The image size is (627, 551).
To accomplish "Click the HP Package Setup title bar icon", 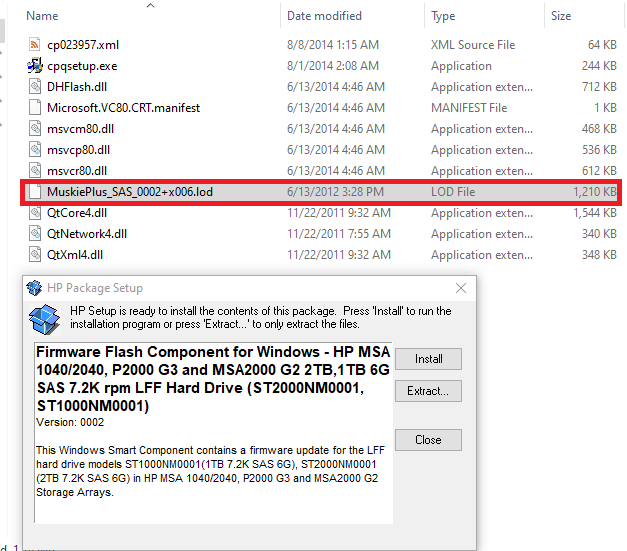I will coord(34,288).
